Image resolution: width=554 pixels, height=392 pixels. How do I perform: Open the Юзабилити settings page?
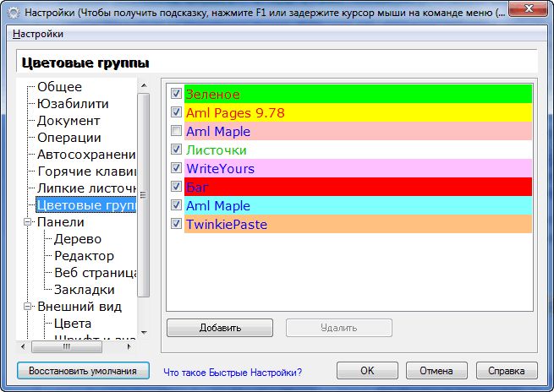pyautogui.click(x=73, y=104)
